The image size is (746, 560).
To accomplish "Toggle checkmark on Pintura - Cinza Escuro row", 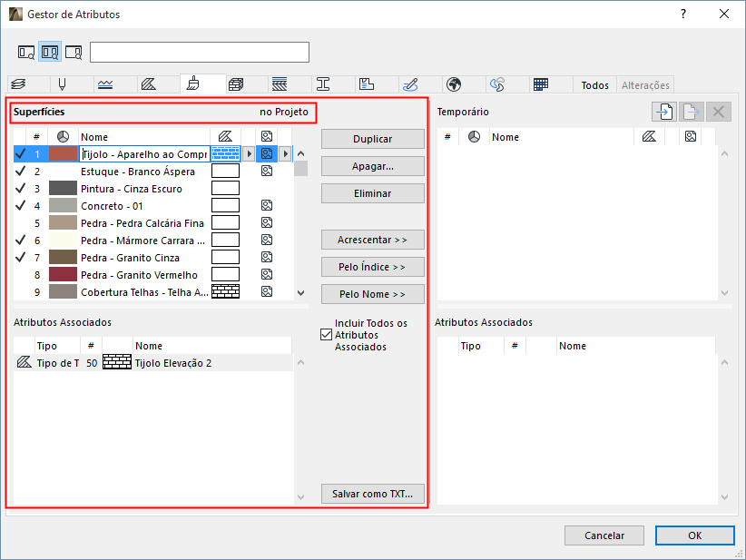I will pyautogui.click(x=21, y=188).
